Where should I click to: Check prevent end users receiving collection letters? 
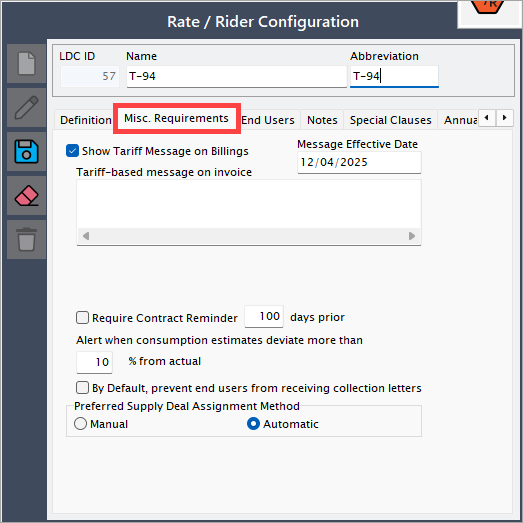click(82, 388)
